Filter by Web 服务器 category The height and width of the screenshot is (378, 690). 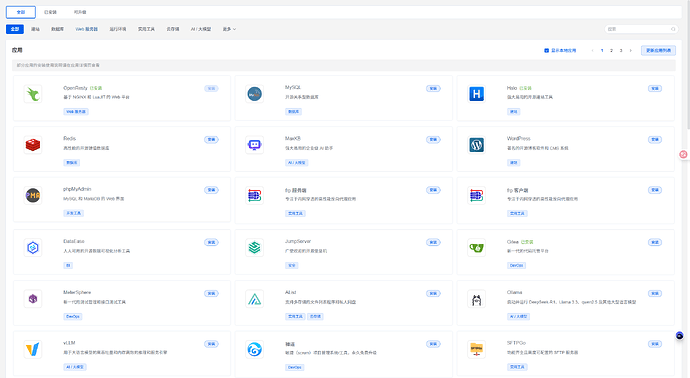pos(87,29)
